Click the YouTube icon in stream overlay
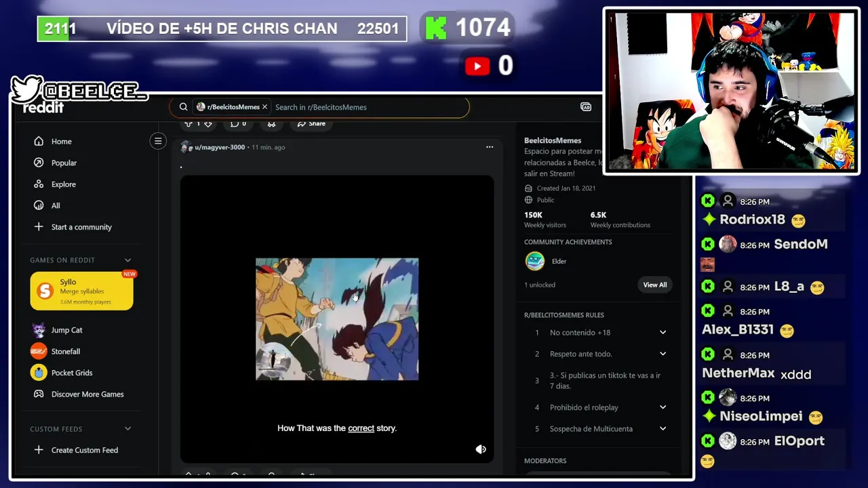Screen dimensions: 868x488 (x=477, y=66)
